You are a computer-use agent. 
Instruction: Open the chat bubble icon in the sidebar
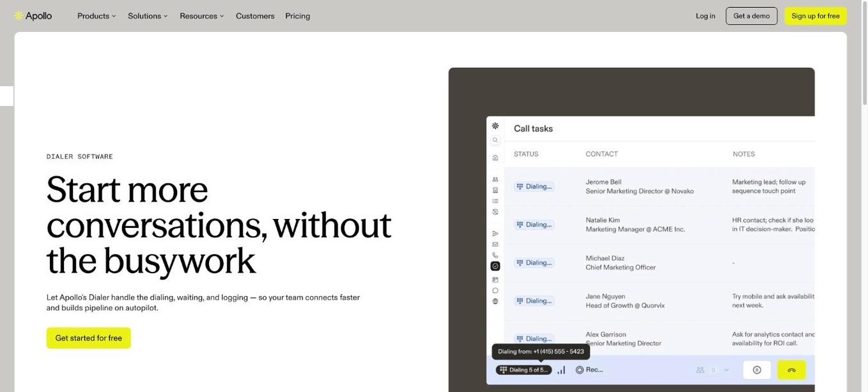tap(495, 291)
